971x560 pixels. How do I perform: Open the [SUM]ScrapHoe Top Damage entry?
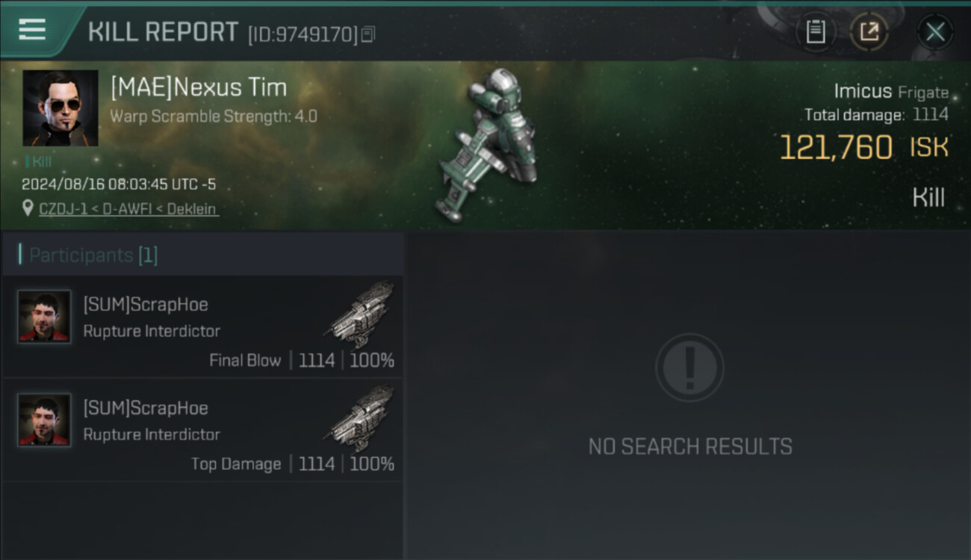(202, 430)
